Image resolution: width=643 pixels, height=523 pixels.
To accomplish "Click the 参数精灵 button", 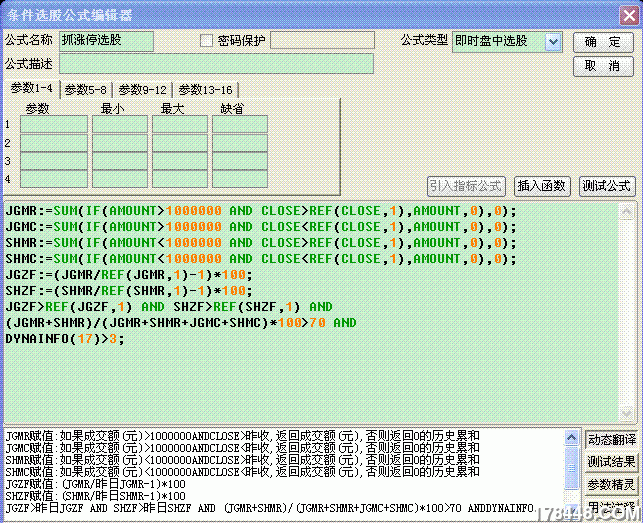I will 611,485.
